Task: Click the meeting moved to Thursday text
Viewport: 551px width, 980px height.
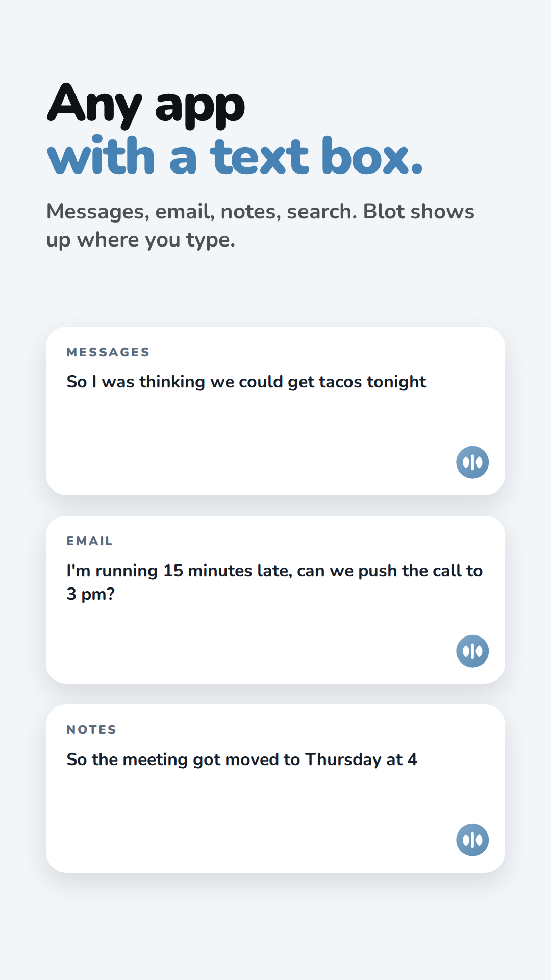Action: pyautogui.click(x=242, y=759)
